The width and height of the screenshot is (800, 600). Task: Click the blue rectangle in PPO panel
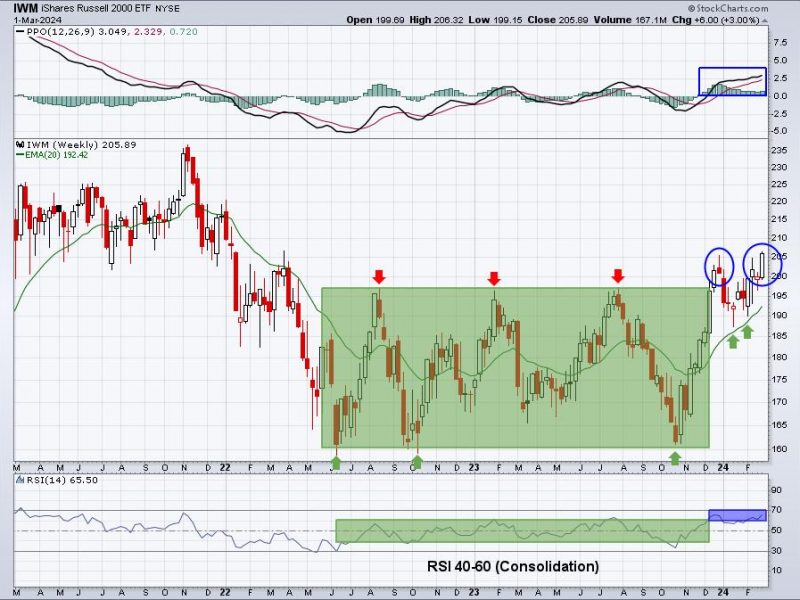pos(732,82)
